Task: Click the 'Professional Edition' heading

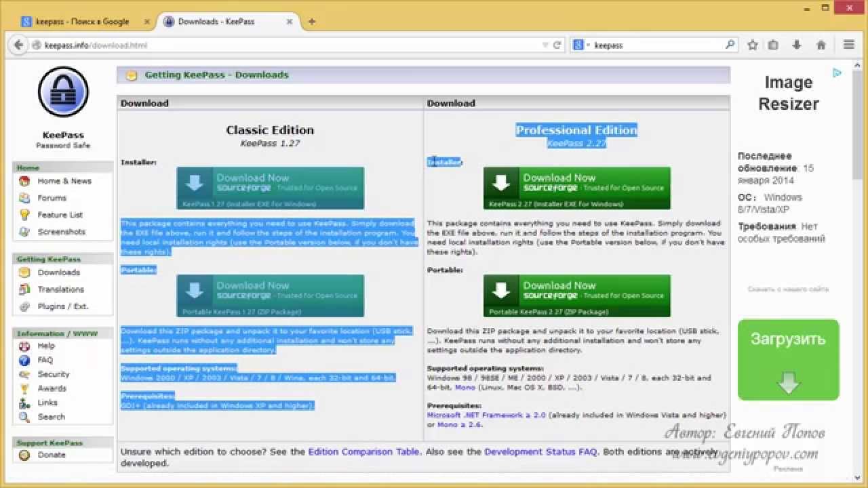Action: (577, 130)
